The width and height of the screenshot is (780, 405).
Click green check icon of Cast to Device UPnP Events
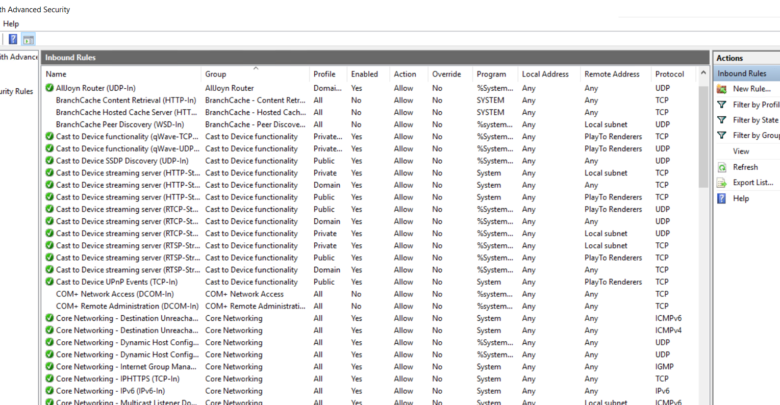[49, 282]
